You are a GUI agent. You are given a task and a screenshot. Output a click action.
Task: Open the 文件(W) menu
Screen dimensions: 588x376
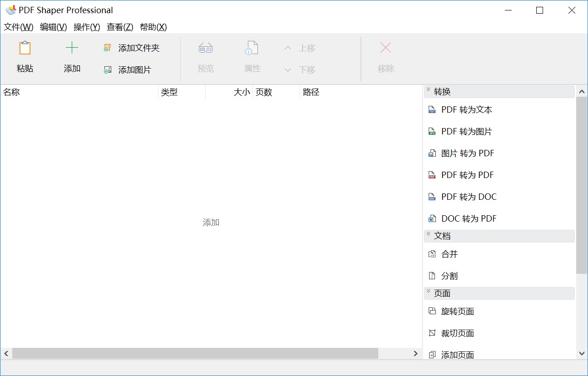click(x=19, y=27)
